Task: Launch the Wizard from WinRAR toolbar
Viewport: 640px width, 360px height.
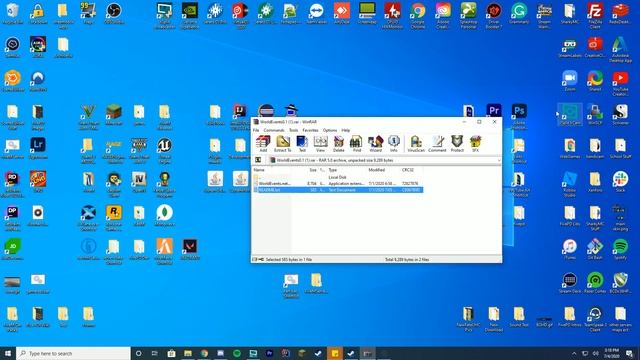Action: tap(375, 144)
